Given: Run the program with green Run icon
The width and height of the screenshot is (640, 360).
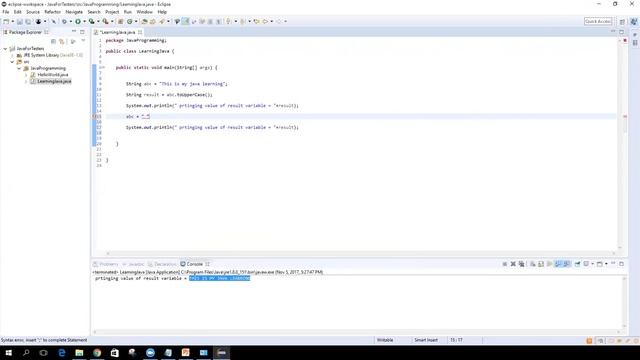Looking at the screenshot, I should tap(78, 21).
